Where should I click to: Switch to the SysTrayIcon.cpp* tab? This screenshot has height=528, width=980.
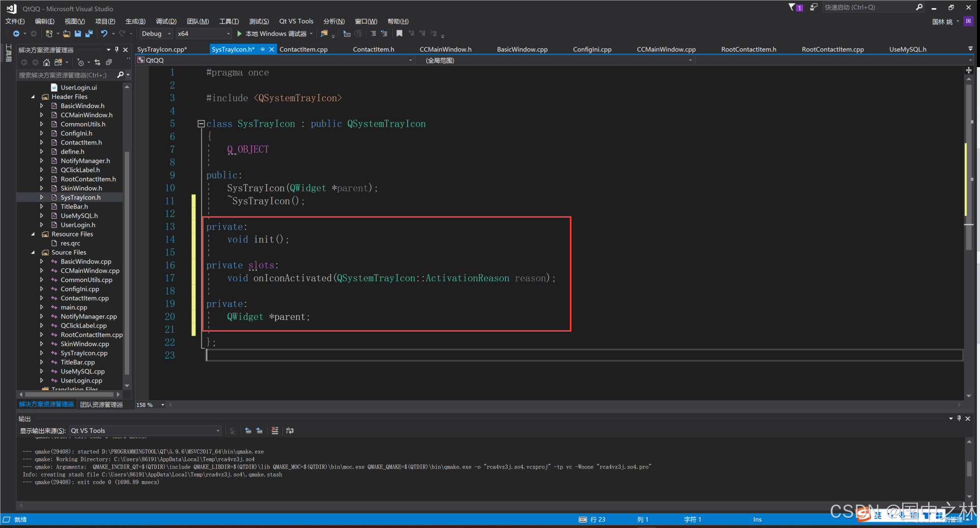162,49
